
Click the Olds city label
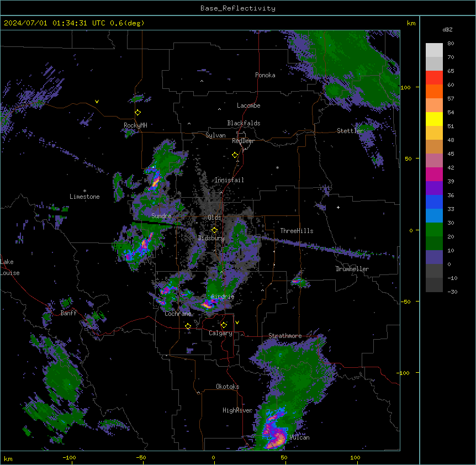coord(214,218)
